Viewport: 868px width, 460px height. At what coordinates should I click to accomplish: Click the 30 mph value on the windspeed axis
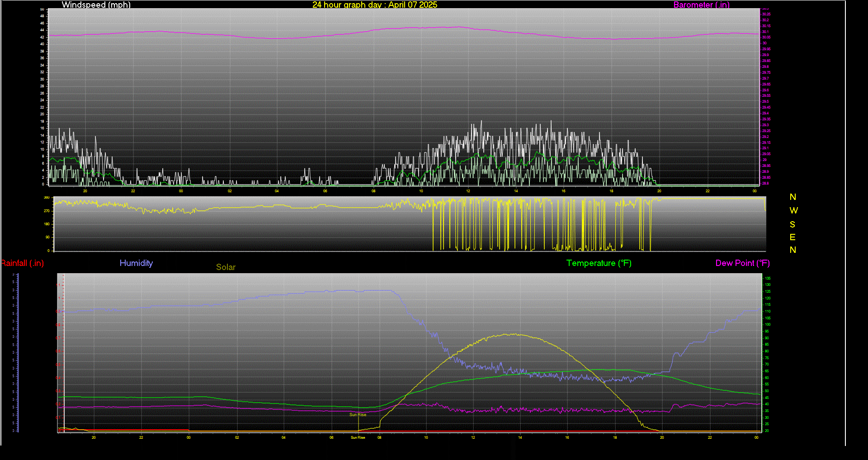point(42,79)
